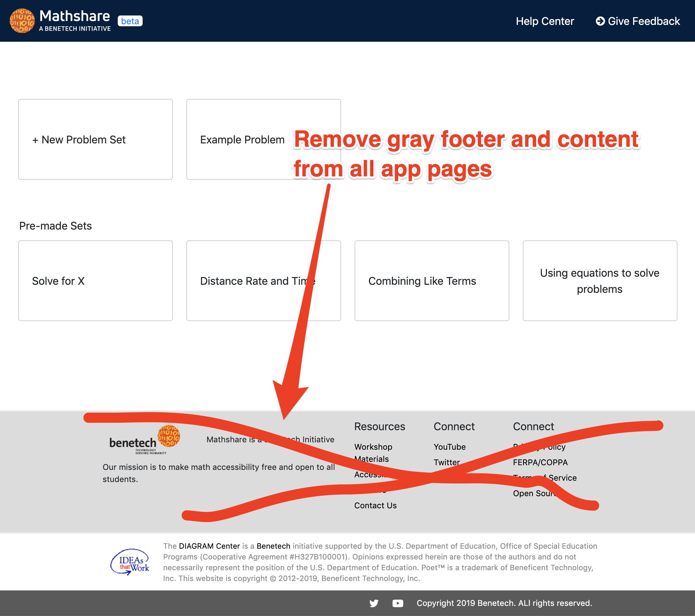Create a New Problem Set
The image size is (695, 616).
pos(96,139)
